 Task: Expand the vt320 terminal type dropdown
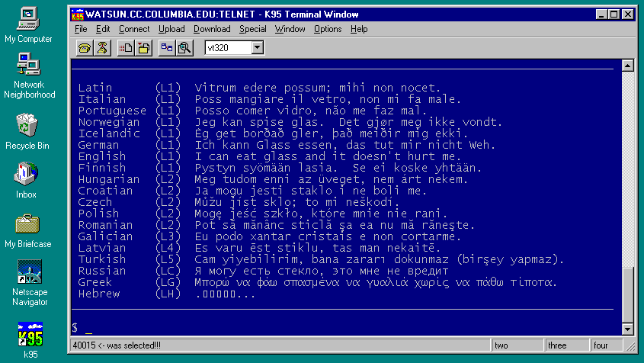pos(257,48)
